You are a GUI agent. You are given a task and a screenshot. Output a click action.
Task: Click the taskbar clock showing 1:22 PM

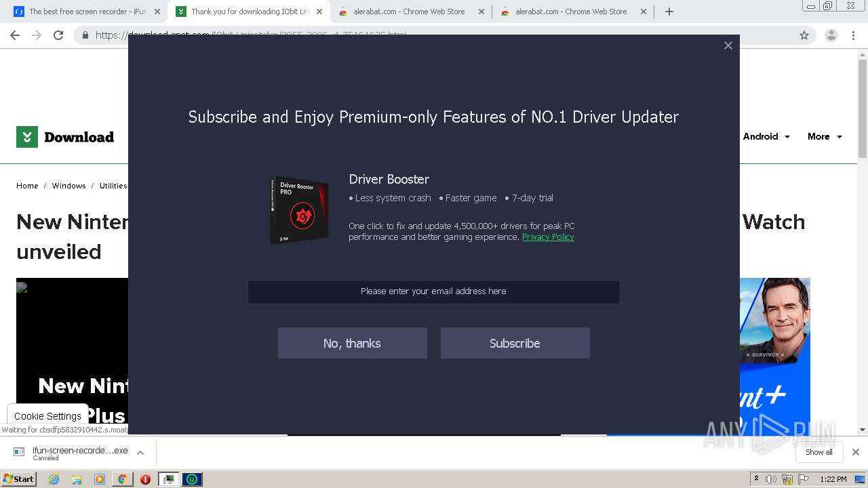[x=833, y=479]
